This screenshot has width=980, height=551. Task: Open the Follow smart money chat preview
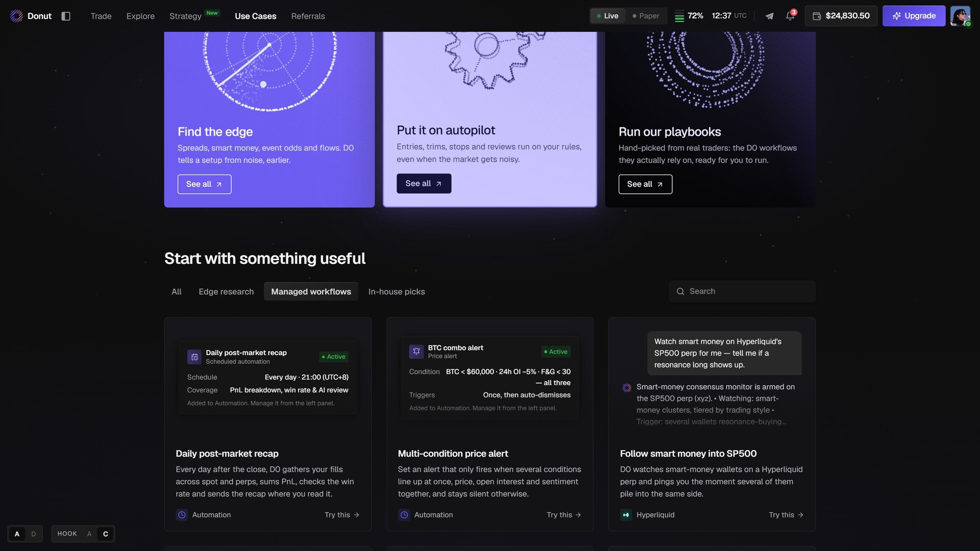click(712, 379)
